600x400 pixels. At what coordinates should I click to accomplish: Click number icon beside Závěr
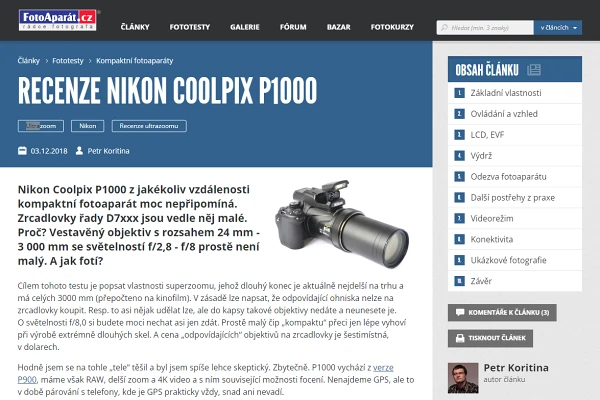pos(459,281)
